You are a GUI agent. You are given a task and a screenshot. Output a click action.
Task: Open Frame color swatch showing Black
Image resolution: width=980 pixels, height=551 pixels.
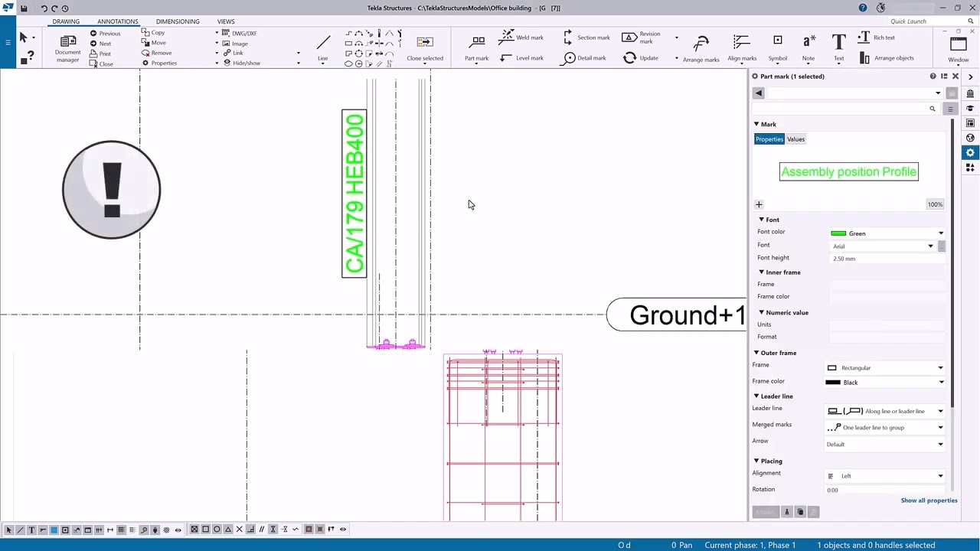pyautogui.click(x=885, y=383)
